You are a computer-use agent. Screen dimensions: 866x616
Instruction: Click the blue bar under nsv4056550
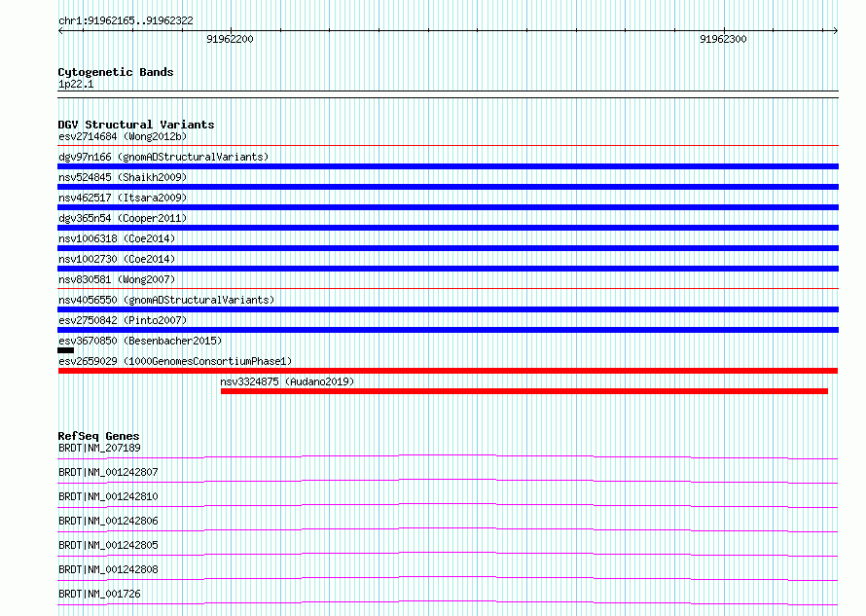click(448, 309)
